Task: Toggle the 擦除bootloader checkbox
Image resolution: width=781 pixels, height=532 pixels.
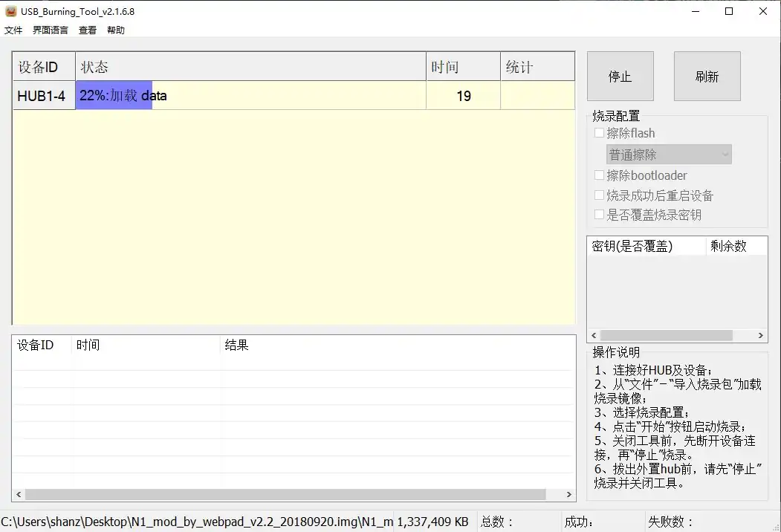Action: (600, 175)
